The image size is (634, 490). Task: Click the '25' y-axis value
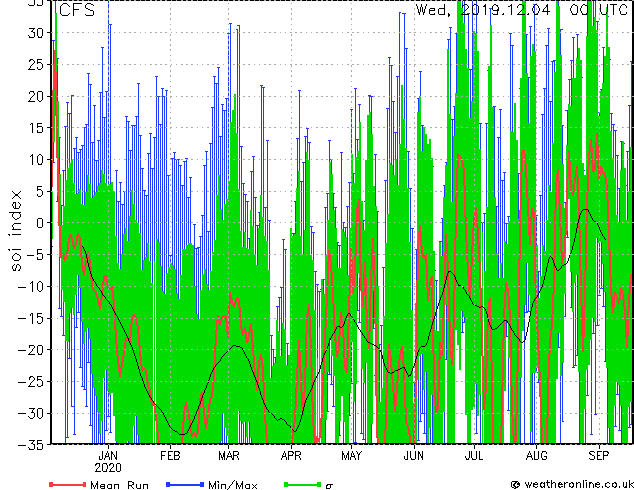click(36, 64)
